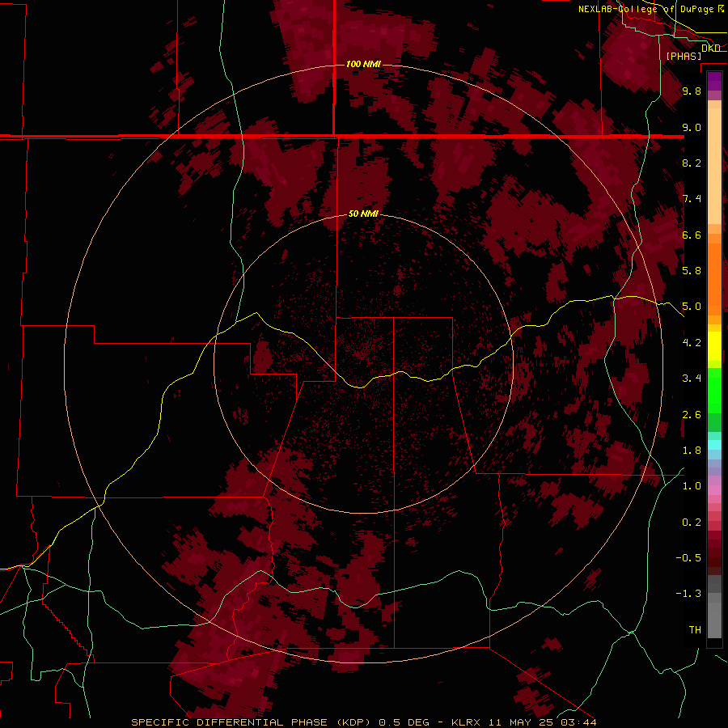The image size is (728, 728).
Task: Click the 1.8 scale value
Action: pos(692,451)
